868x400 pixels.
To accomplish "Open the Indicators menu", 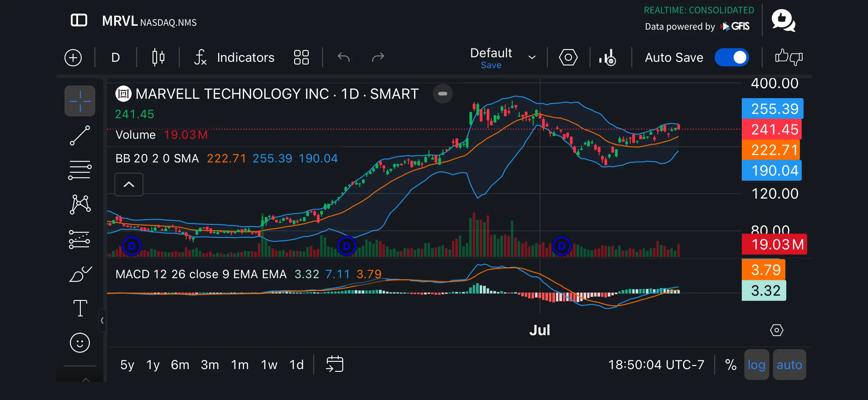I will (234, 57).
